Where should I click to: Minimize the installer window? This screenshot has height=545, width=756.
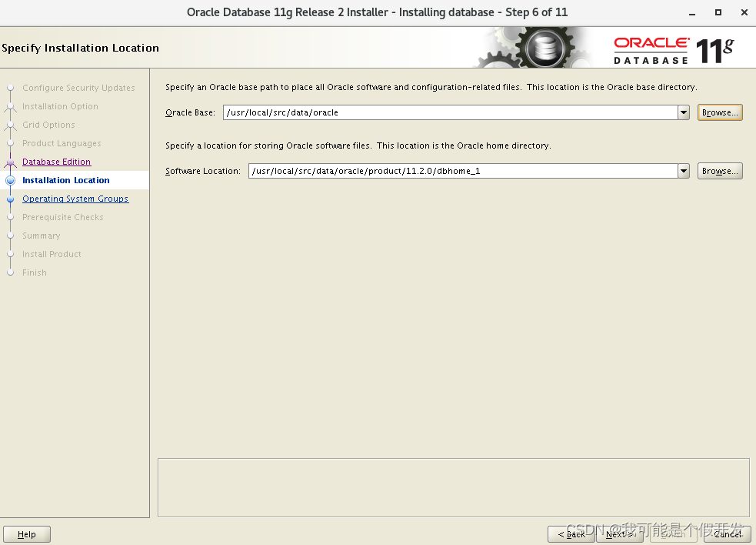tap(692, 13)
